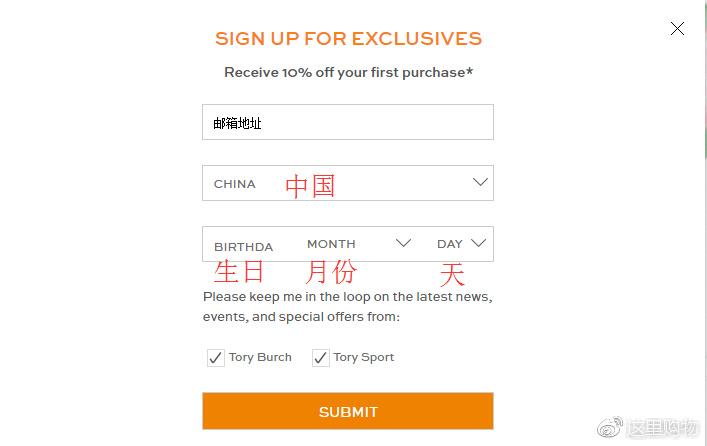Image resolution: width=707 pixels, height=446 pixels.
Task: Click the country dropdown chevron arrow
Action: point(480,182)
